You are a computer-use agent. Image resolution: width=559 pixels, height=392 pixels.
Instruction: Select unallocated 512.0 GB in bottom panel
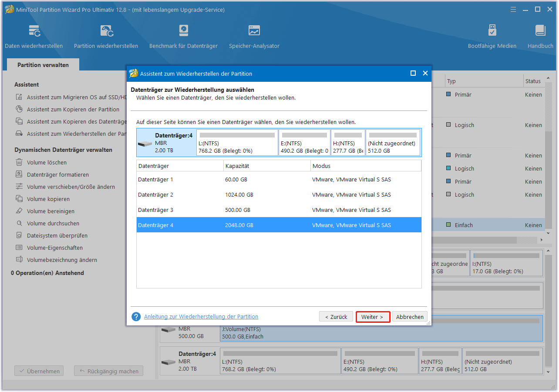pos(502,361)
